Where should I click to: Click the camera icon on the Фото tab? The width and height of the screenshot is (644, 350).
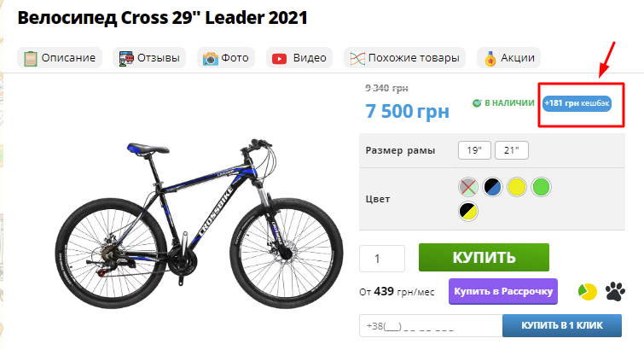click(211, 58)
